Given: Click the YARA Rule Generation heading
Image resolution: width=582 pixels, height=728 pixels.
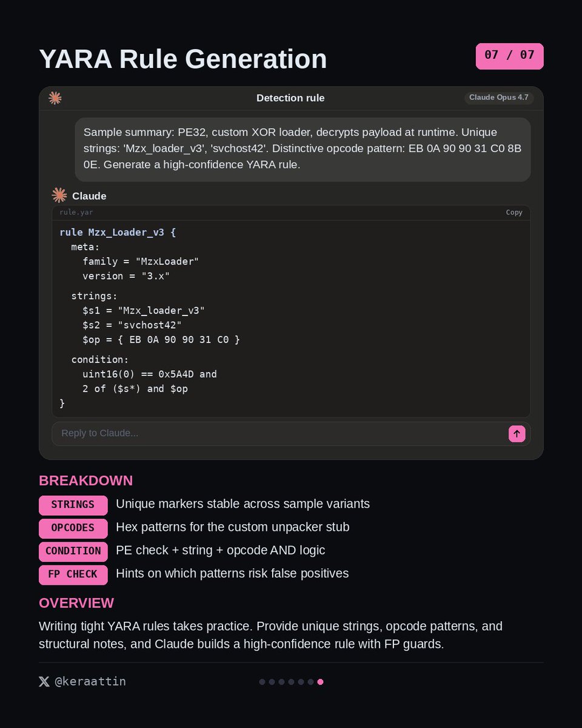Looking at the screenshot, I should (x=183, y=59).
